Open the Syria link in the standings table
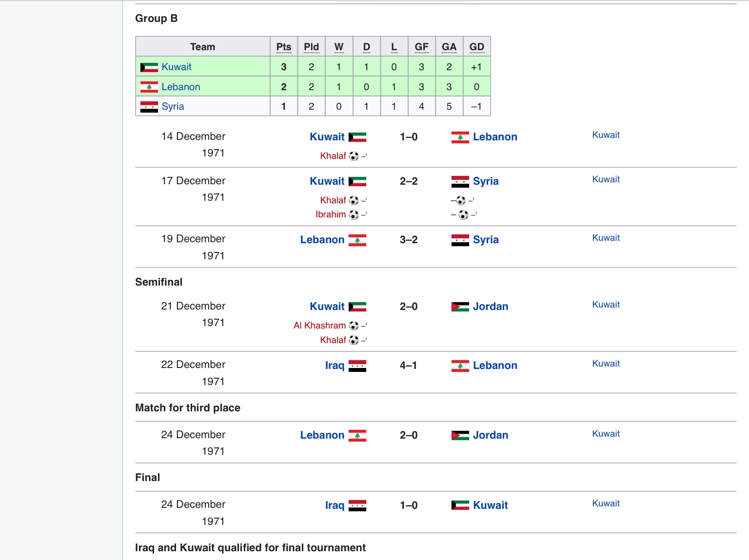The height and width of the screenshot is (560, 749). [x=173, y=106]
